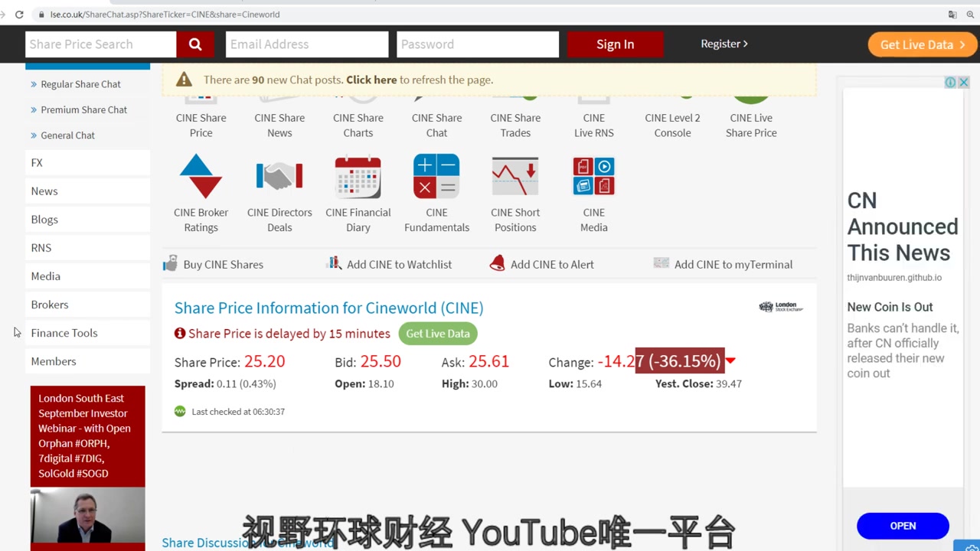Open CINE Financial Diary calendar icon
Image resolution: width=980 pixels, height=551 pixels.
pos(358,177)
